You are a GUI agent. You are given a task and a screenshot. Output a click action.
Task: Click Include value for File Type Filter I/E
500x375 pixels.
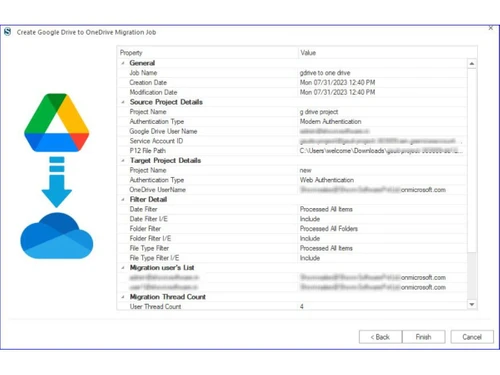[310, 258]
